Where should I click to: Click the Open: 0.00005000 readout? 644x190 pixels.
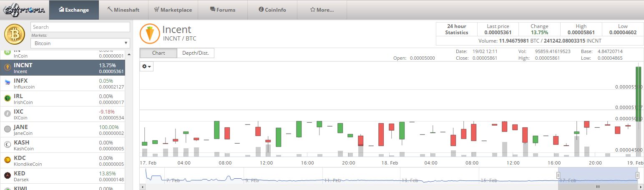414,58
